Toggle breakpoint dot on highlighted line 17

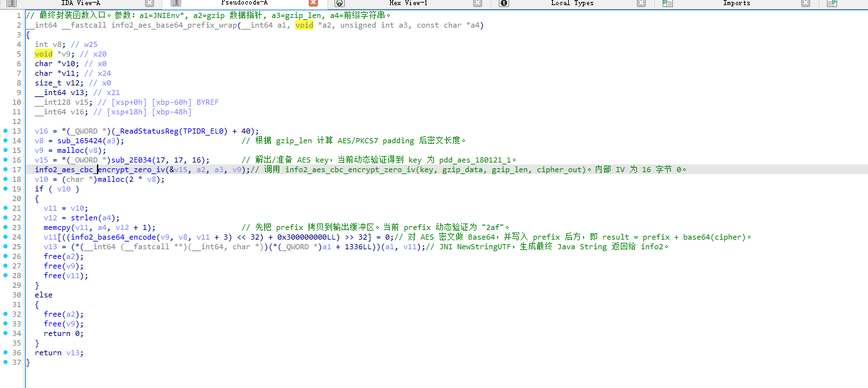(6, 170)
